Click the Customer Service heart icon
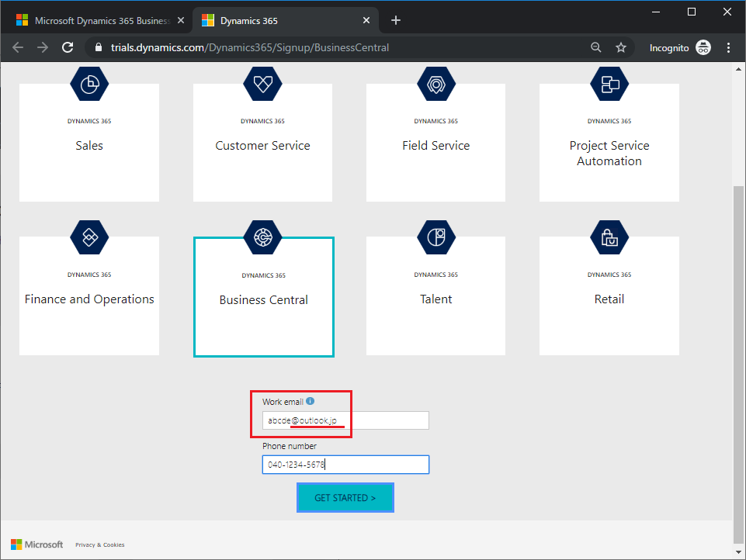Image resolution: width=746 pixels, height=560 pixels. [262, 84]
